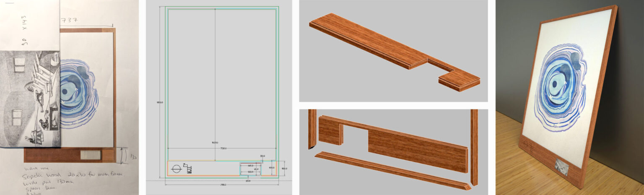The width and height of the screenshot is (644, 195).
Task: Click the blue eye artwork in the sketch
Action: coord(79,94)
